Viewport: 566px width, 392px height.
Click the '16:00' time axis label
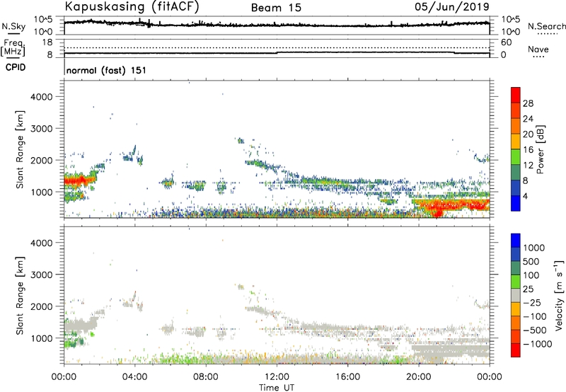click(347, 377)
